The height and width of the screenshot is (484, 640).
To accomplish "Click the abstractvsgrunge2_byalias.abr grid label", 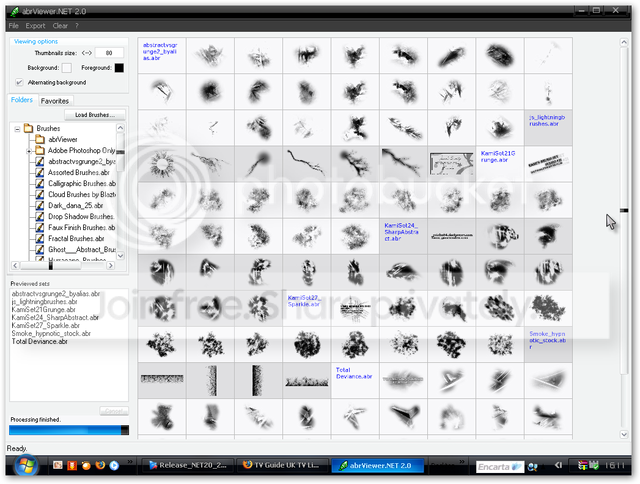I will 160,51.
